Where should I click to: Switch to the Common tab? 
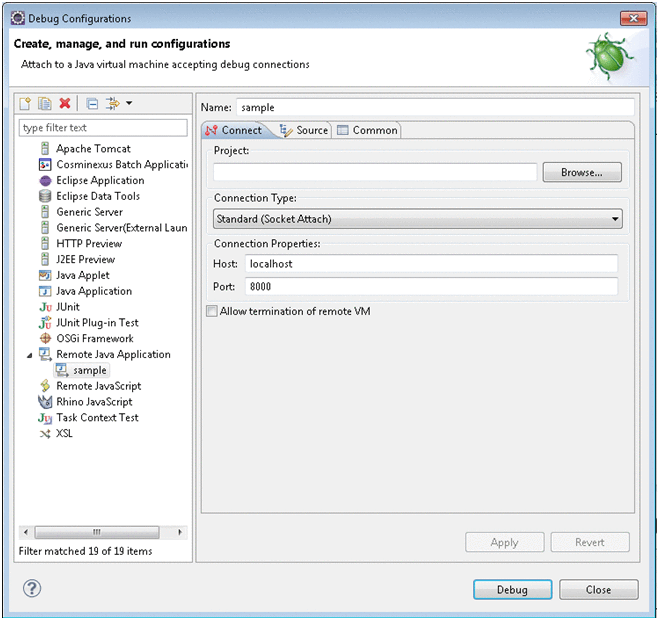pos(367,131)
